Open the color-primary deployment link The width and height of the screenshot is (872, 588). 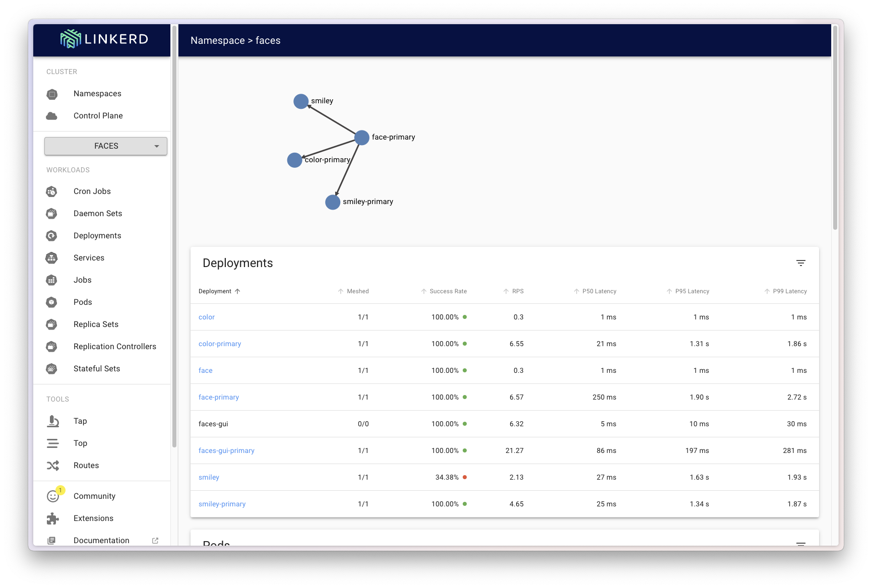point(220,344)
